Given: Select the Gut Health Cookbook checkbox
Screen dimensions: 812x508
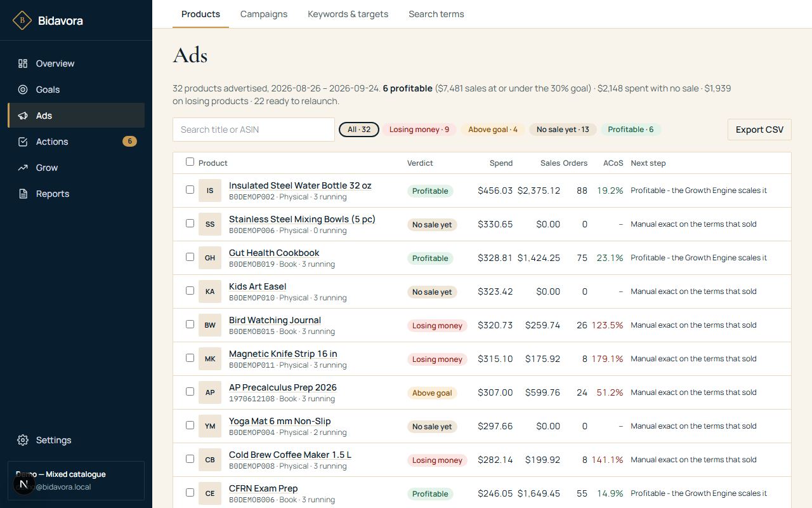Looking at the screenshot, I should (x=190, y=257).
